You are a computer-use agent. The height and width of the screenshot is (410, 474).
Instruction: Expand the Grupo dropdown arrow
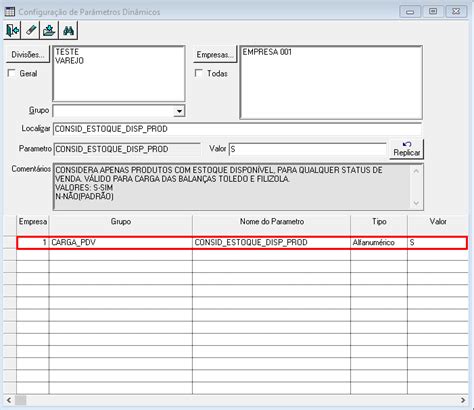[179, 111]
